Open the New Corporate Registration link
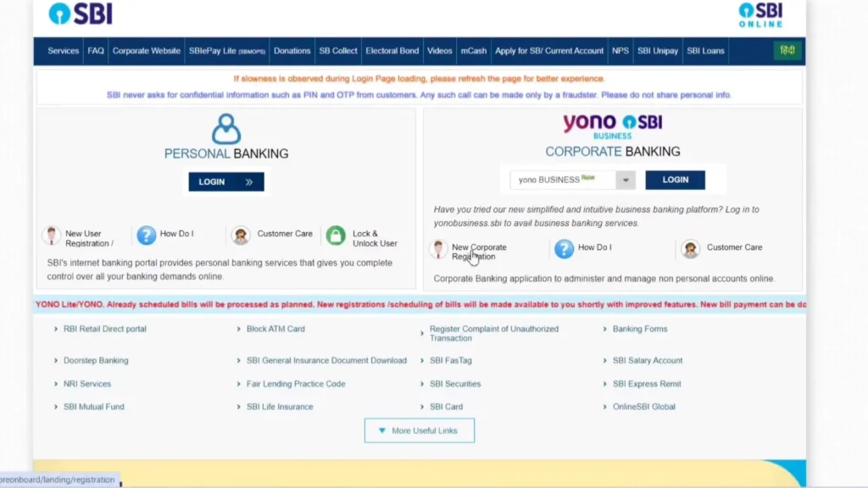Viewport: 868px width, 488px height. point(479,252)
